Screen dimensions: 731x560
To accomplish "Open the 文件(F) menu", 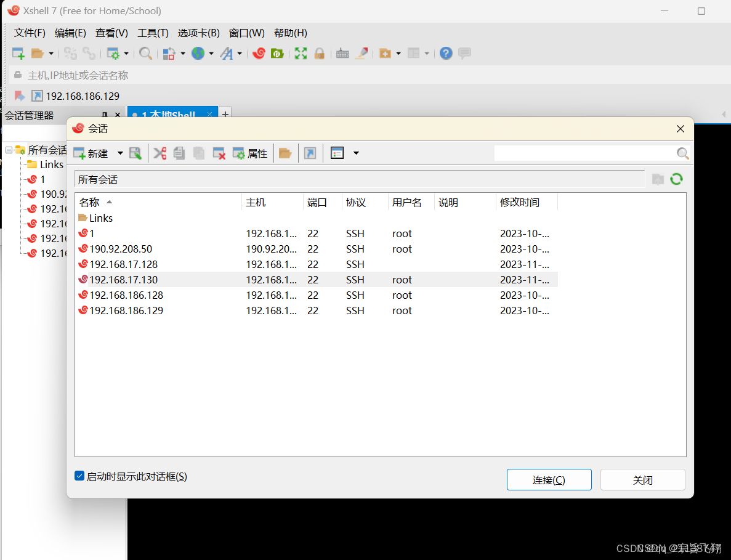I will 30,33.
